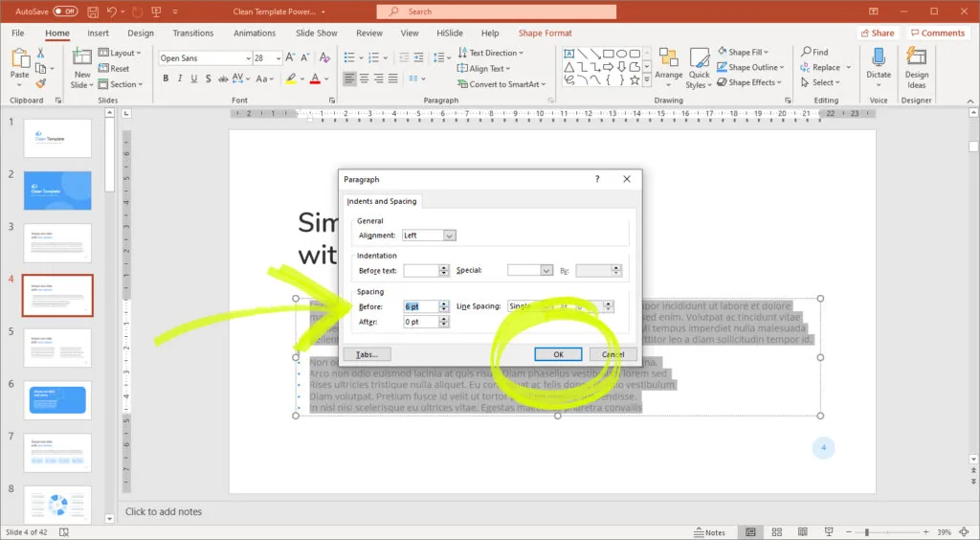Open the Shape Format tab
Viewport: 980px width, 540px height.
pos(545,34)
